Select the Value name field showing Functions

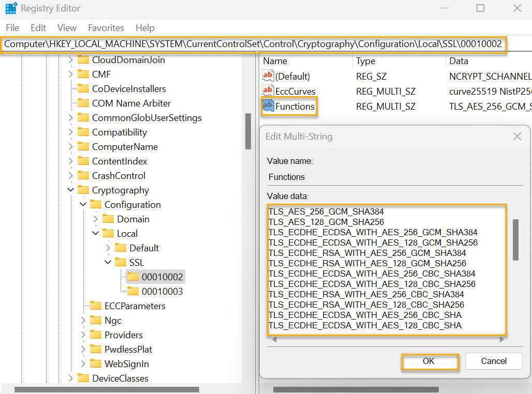[394, 178]
